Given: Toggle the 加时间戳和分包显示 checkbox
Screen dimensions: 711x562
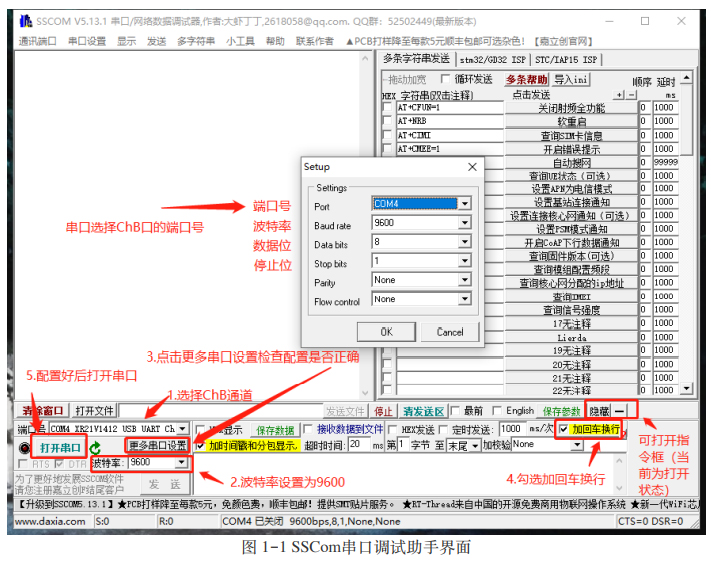Looking at the screenshot, I should 200,446.
